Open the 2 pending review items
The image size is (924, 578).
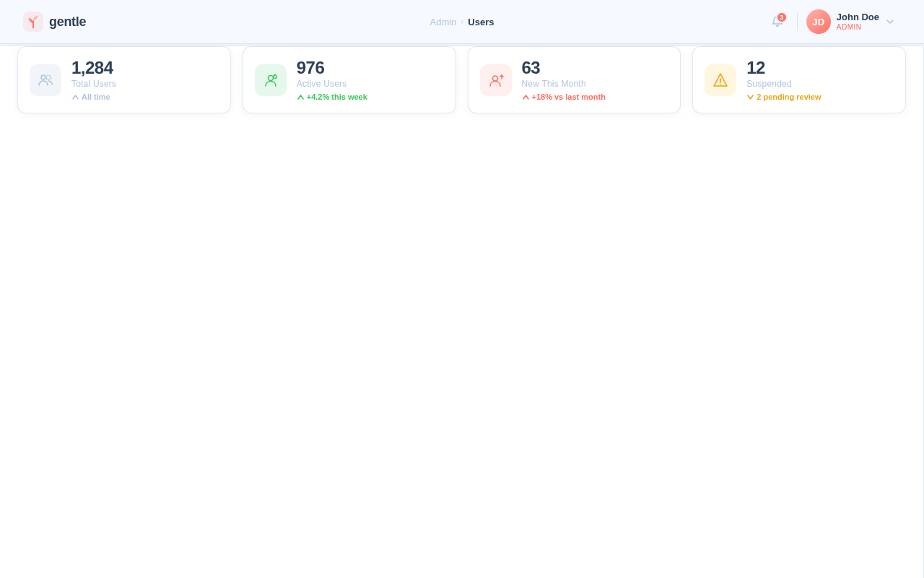click(x=788, y=97)
